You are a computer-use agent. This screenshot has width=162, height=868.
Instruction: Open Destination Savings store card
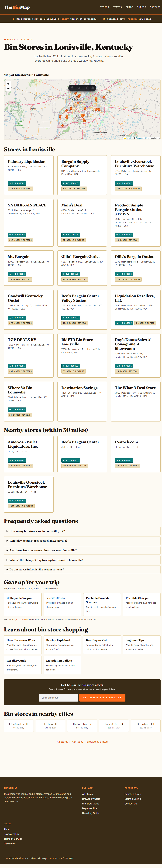[82, 401]
